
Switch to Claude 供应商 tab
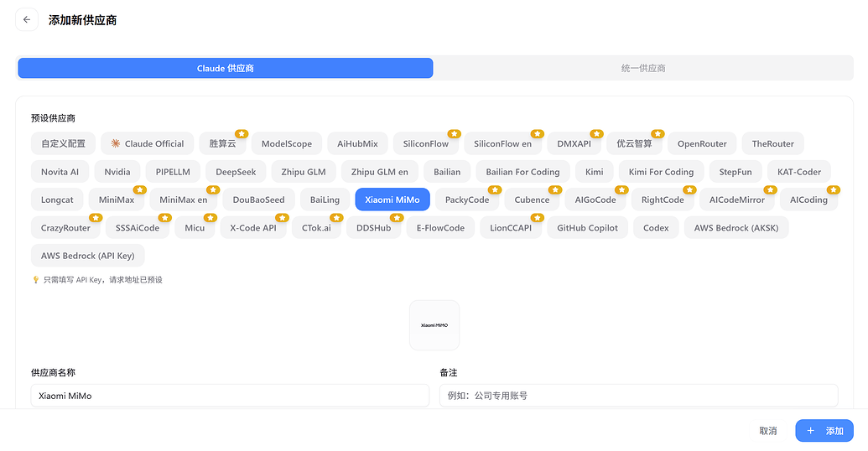click(x=226, y=68)
